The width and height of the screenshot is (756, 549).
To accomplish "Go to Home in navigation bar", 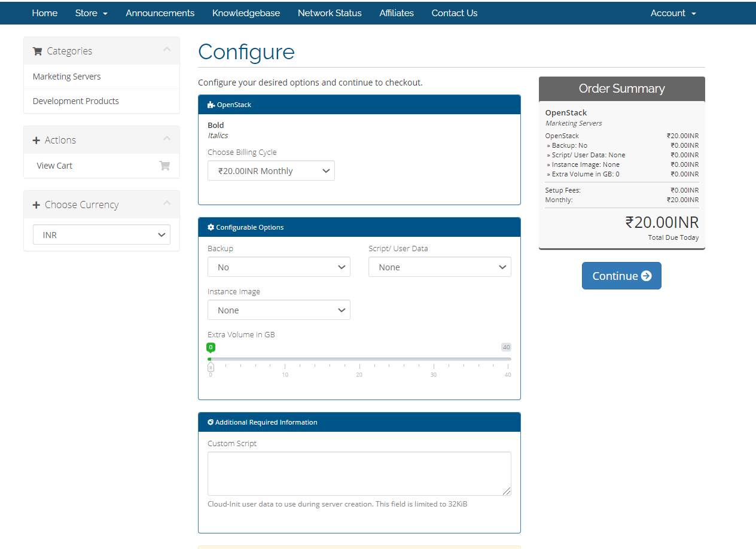I will coord(45,13).
